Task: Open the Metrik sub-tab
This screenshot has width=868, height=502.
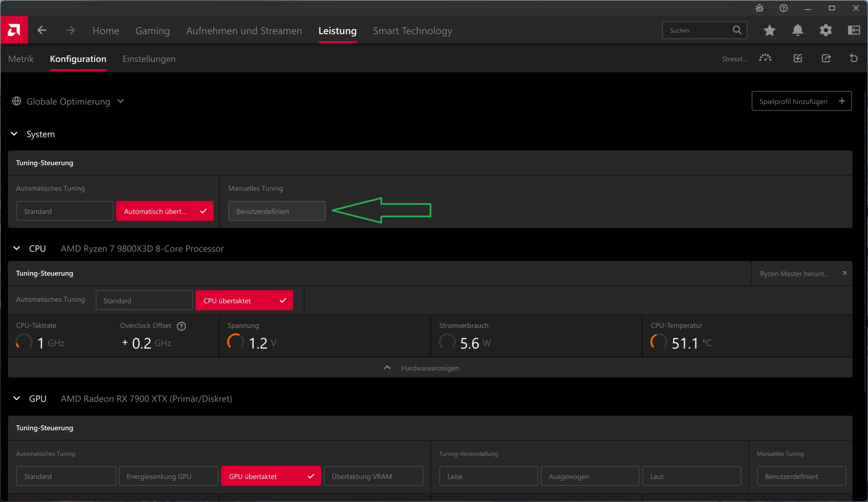Action: coord(21,59)
